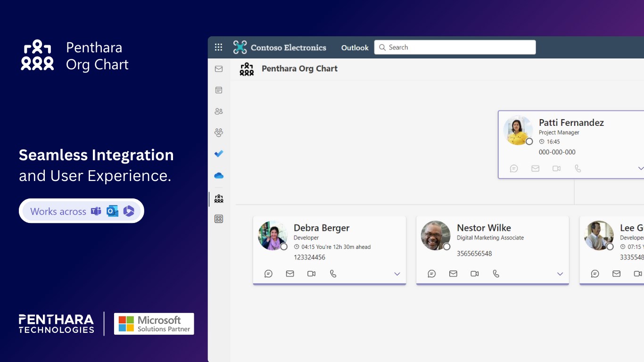Start video call with Patti Fernandez
This screenshot has height=362, width=644.
[557, 168]
